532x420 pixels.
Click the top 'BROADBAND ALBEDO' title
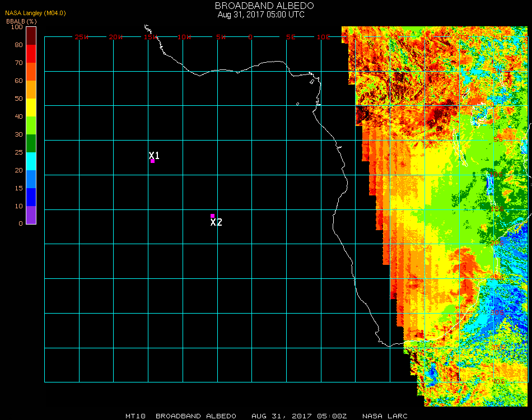pyautogui.click(x=264, y=6)
